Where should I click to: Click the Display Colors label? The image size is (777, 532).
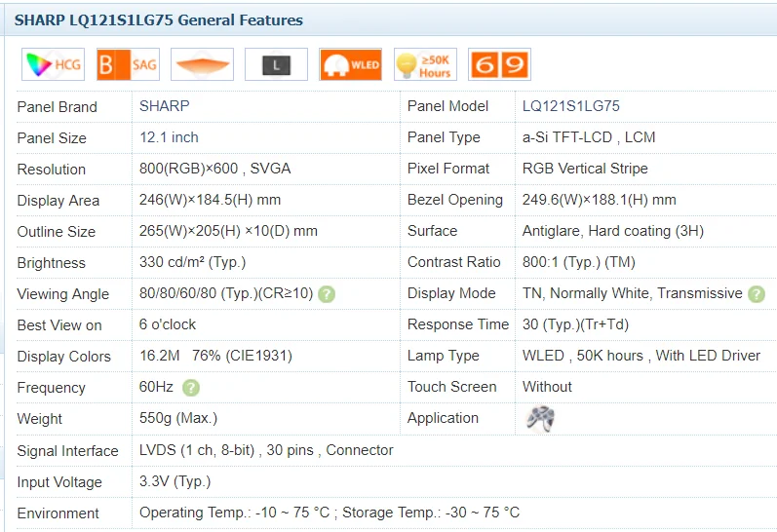tap(64, 357)
